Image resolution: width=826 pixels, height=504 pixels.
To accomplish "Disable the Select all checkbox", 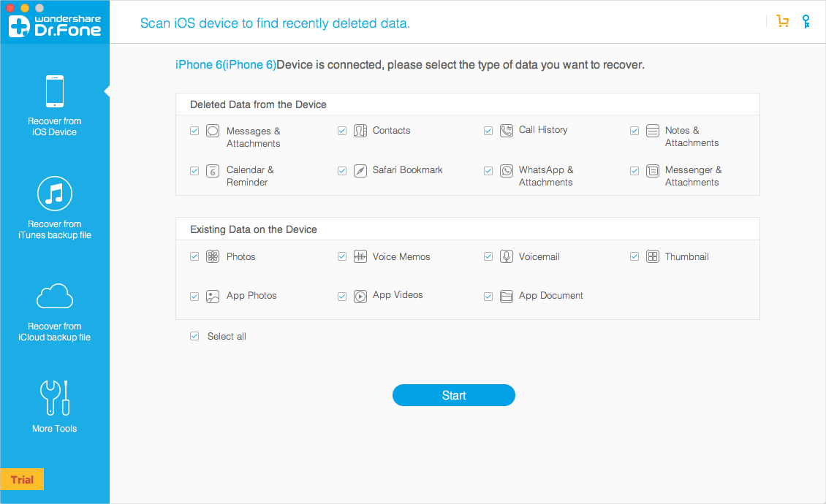I will tap(194, 336).
